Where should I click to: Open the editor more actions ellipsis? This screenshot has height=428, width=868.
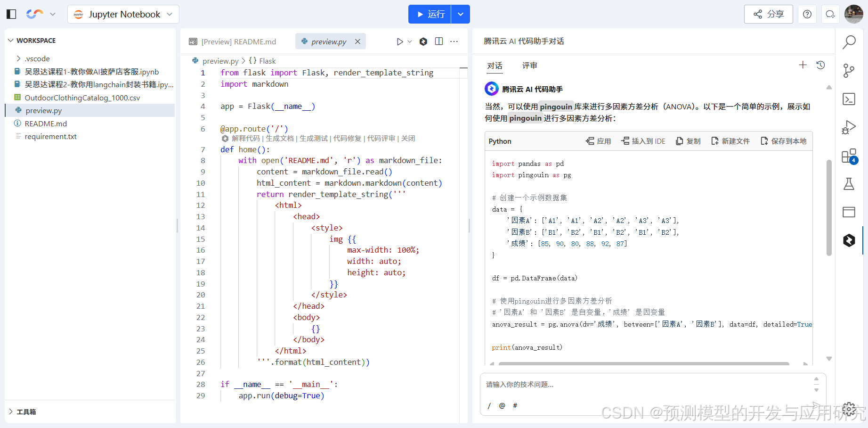click(454, 41)
